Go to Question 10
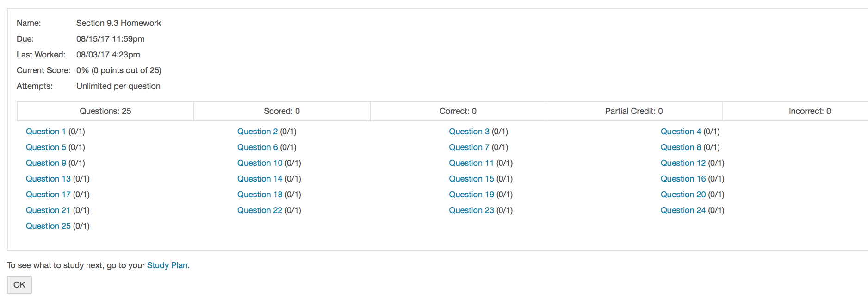This screenshot has height=302, width=868. (260, 163)
